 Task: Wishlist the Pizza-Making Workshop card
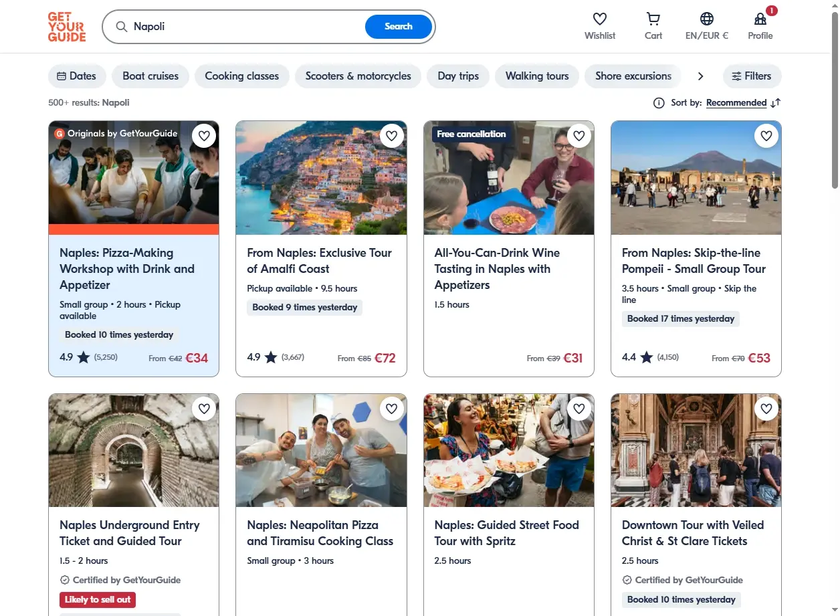(x=204, y=136)
